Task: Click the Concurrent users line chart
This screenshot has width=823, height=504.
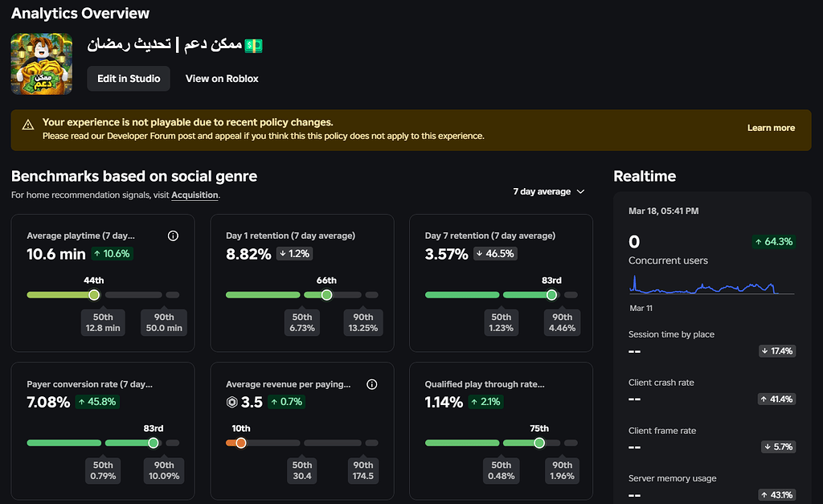Action: [711, 285]
